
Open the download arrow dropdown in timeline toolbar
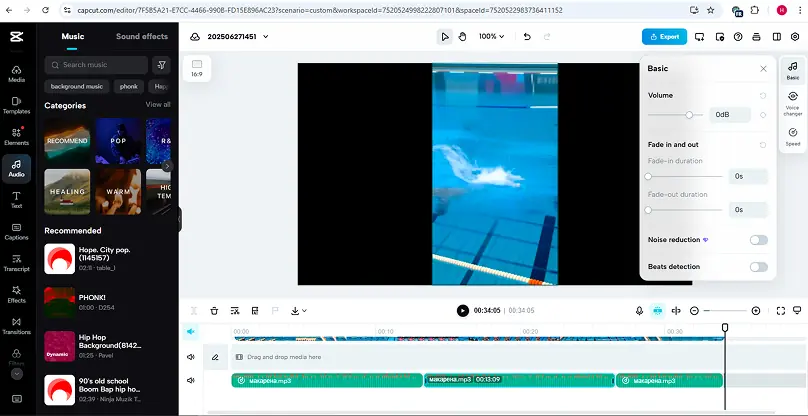click(x=299, y=310)
